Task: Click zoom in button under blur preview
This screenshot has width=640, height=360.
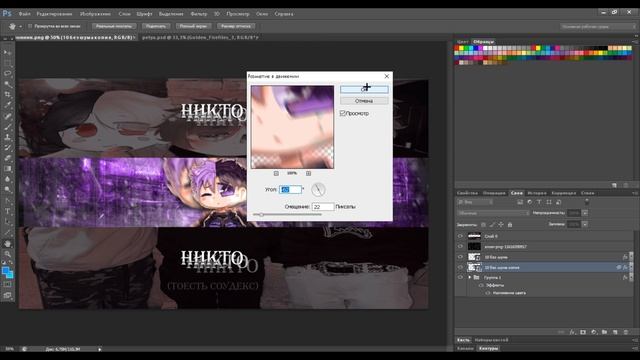Action: [309, 173]
